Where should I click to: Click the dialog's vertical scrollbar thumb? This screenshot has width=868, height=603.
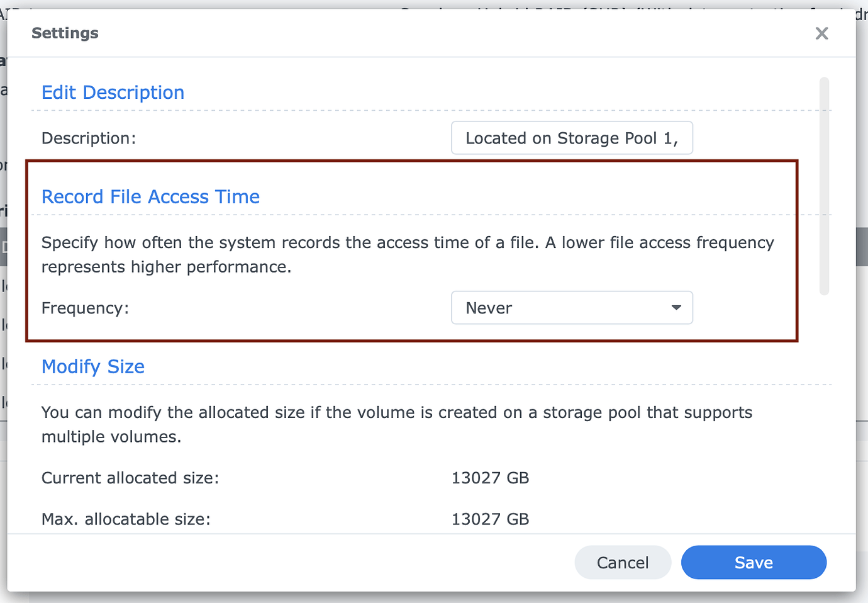point(824,186)
